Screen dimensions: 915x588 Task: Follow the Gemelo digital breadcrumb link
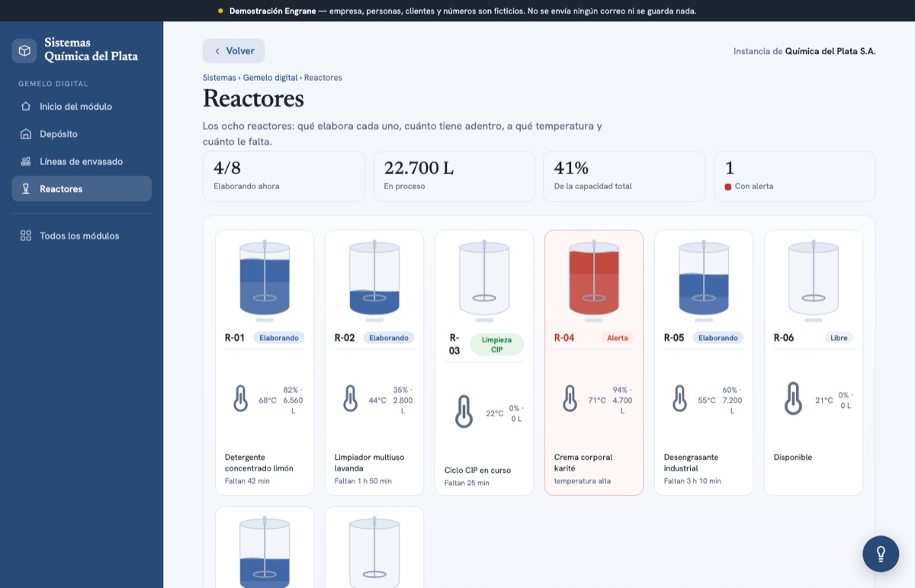click(271, 78)
